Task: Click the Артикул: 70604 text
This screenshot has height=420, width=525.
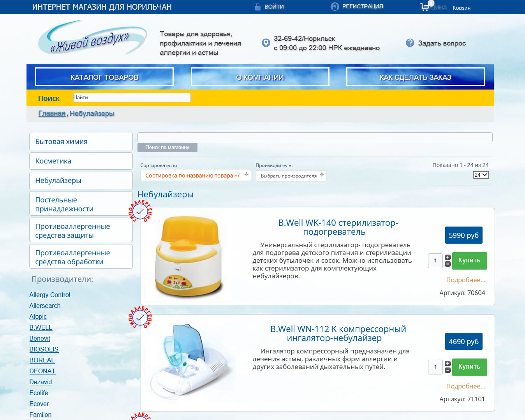Action: point(462,293)
